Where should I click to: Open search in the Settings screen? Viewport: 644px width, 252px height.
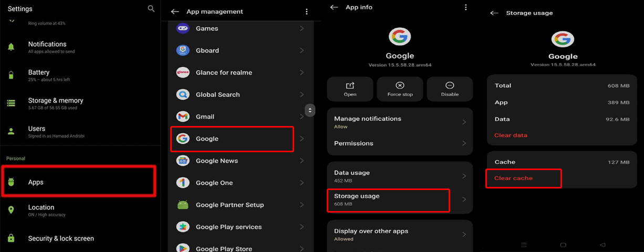point(151,8)
